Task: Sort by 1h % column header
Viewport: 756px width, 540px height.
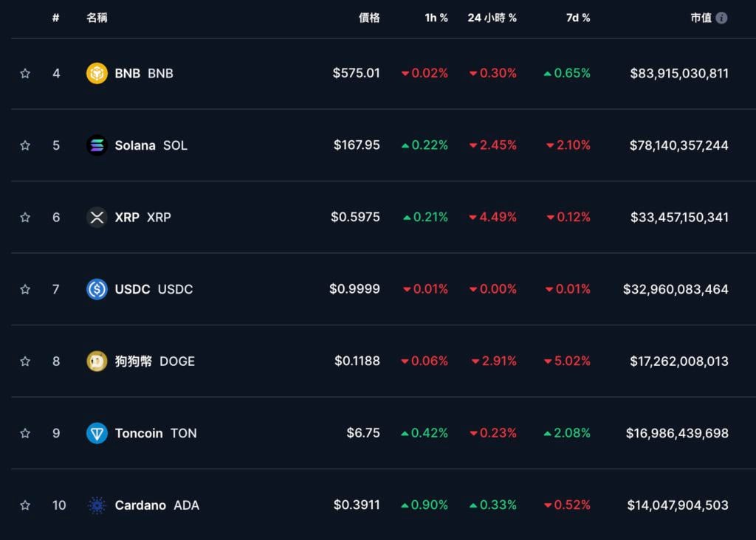Action: click(436, 18)
